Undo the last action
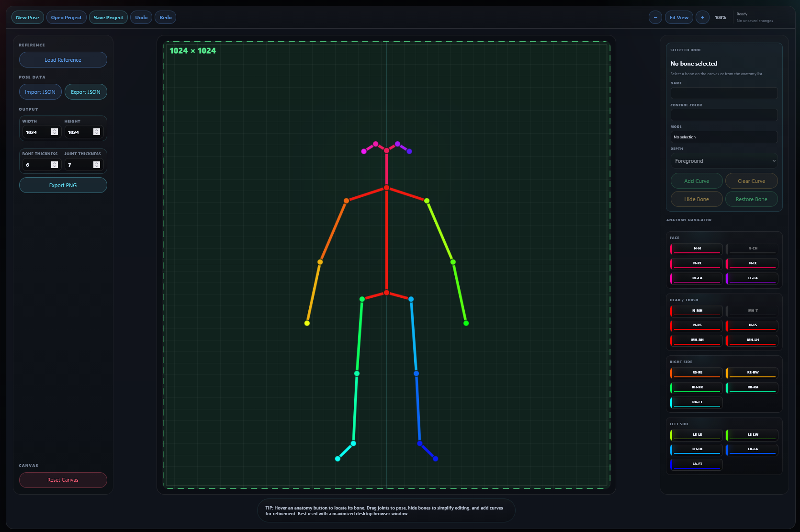This screenshot has height=532, width=800. (141, 17)
